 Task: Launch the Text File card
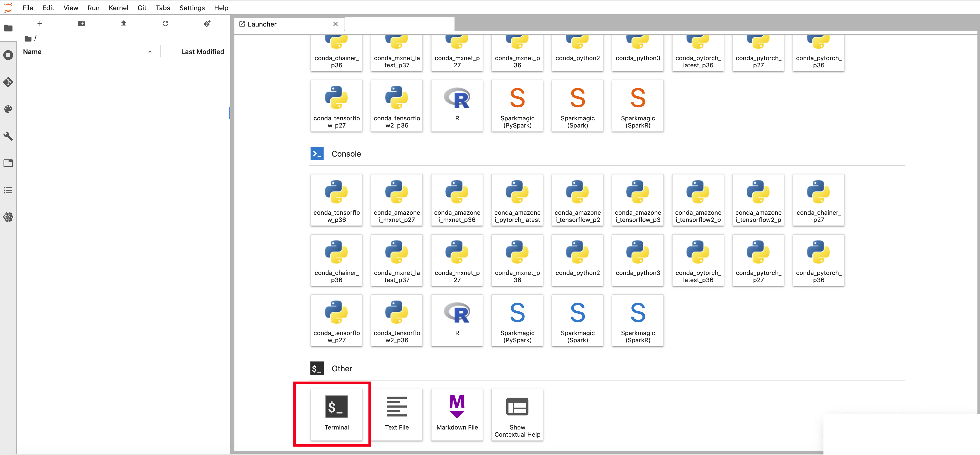tap(397, 414)
